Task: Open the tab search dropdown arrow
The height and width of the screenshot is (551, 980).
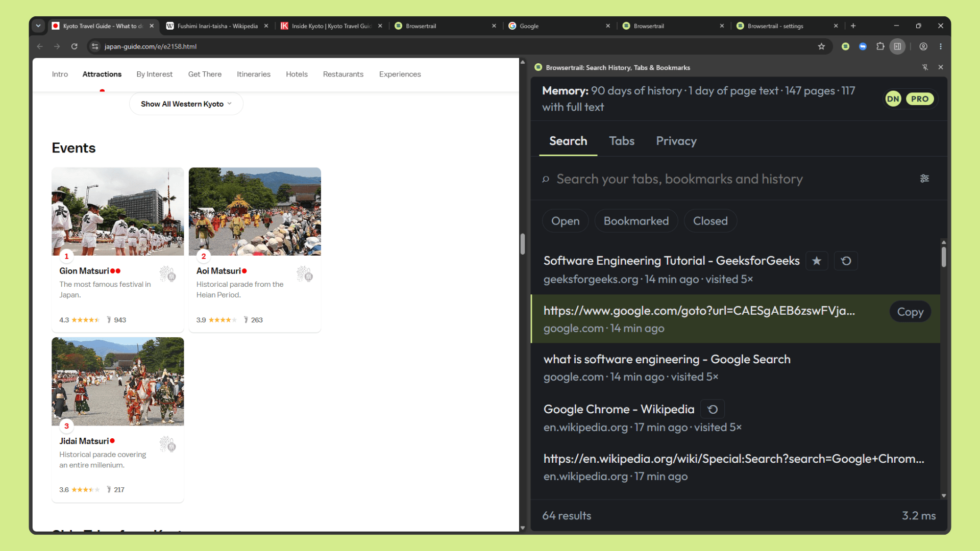Action: coord(38,26)
